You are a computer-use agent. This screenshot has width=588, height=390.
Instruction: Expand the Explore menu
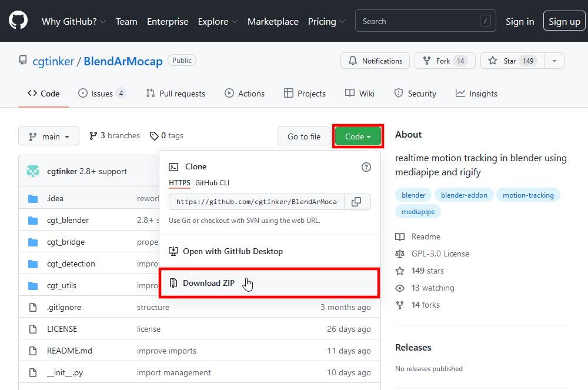(218, 21)
